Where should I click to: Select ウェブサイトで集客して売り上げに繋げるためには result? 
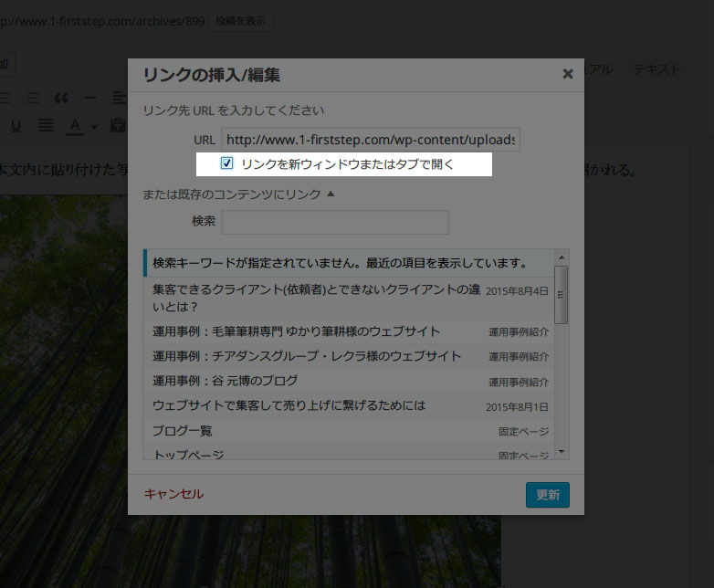[349, 405]
